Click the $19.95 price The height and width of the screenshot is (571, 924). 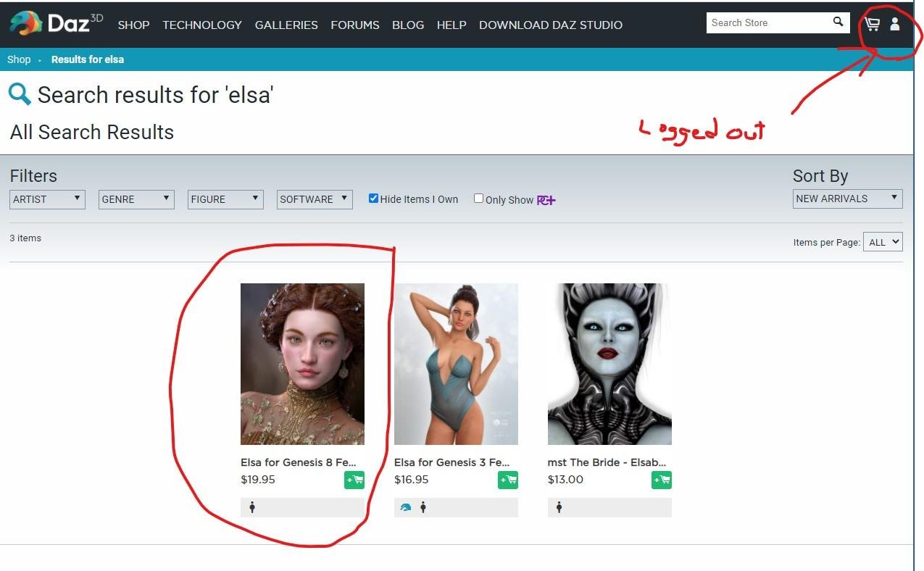[x=258, y=480]
